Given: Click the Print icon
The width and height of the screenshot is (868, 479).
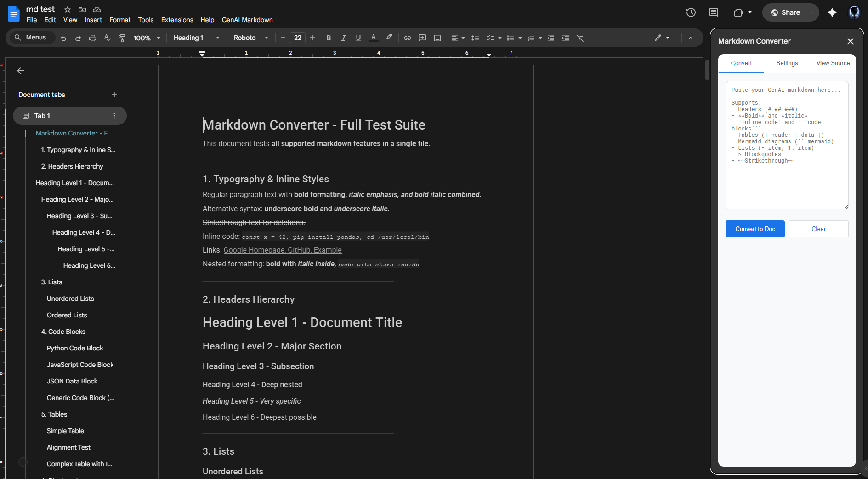Looking at the screenshot, I should click(92, 38).
